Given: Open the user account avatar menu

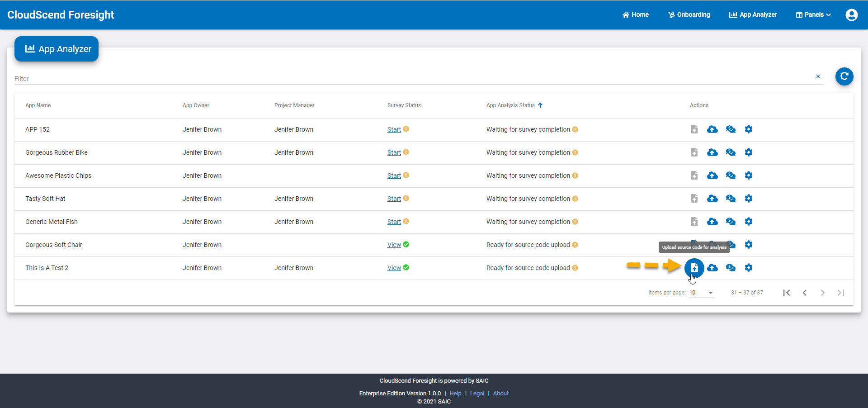Looking at the screenshot, I should 852,15.
